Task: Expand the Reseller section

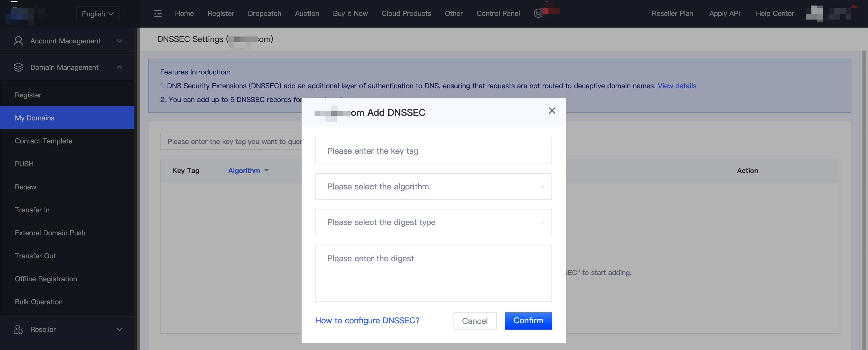Action: point(119,329)
